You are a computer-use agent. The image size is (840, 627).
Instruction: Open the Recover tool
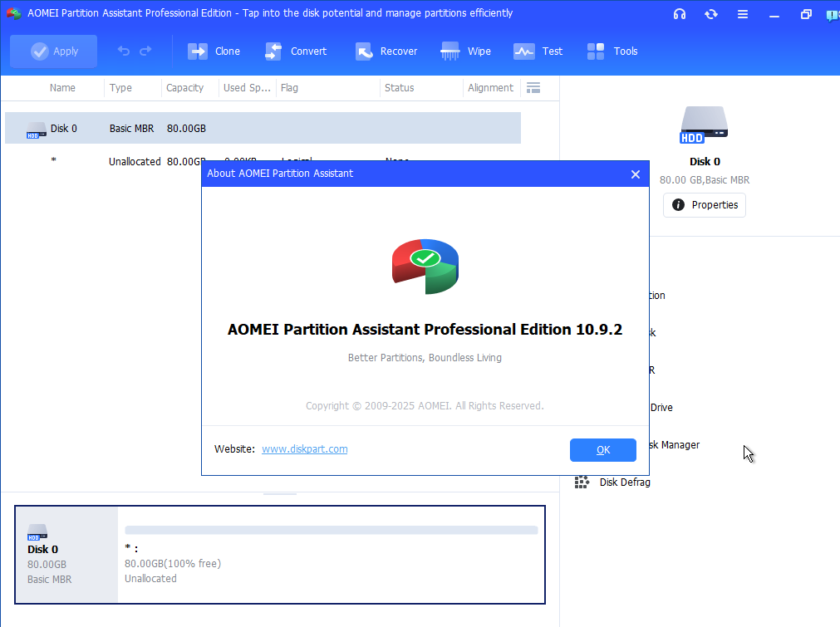pyautogui.click(x=386, y=51)
